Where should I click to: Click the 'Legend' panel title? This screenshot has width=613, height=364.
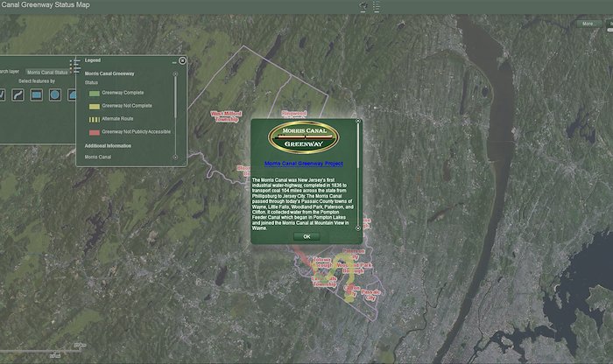pyautogui.click(x=93, y=60)
